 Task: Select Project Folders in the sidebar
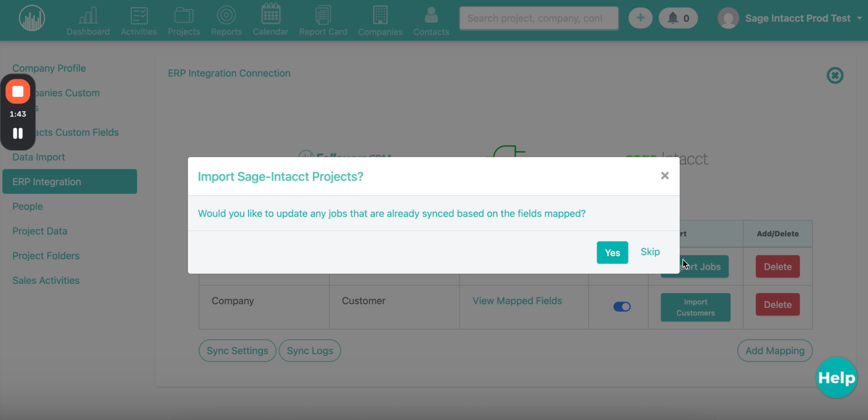[46, 256]
